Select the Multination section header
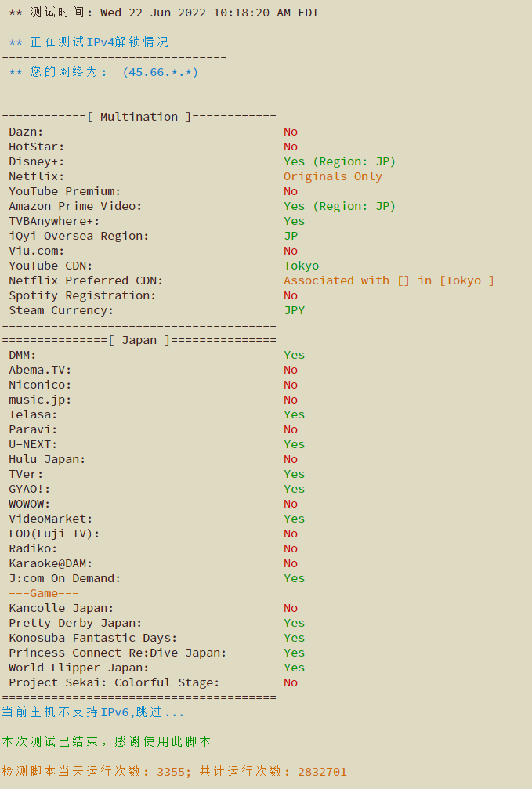 pyautogui.click(x=139, y=117)
